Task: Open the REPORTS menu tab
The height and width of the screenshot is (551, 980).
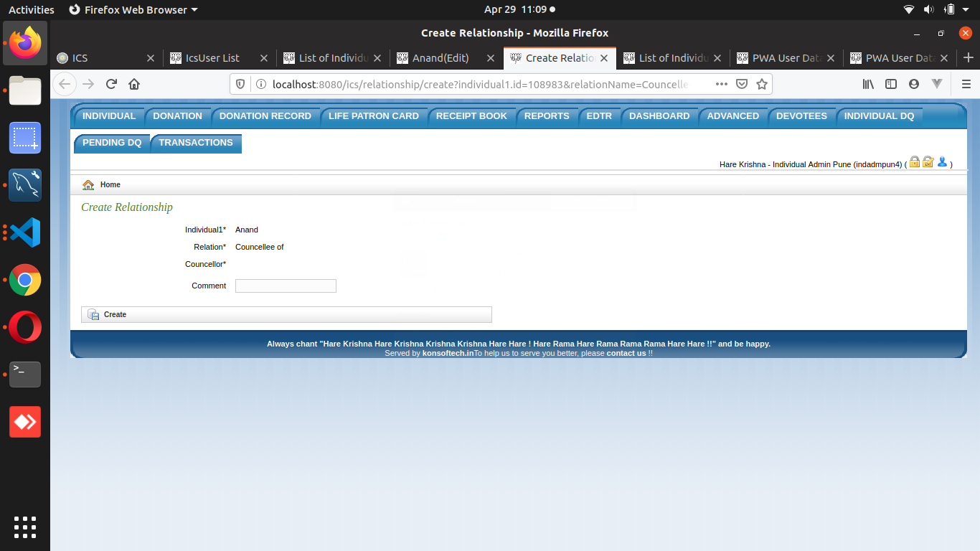Action: [x=547, y=116]
